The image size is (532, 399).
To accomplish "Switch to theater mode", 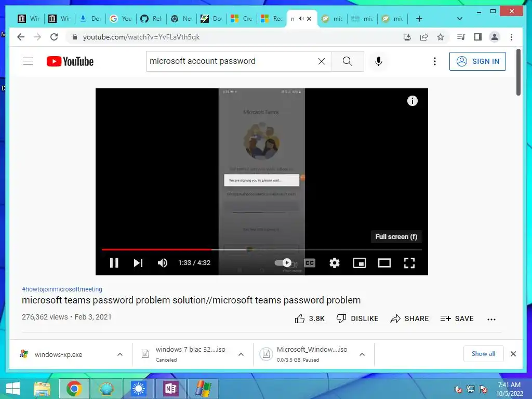I will click(384, 263).
